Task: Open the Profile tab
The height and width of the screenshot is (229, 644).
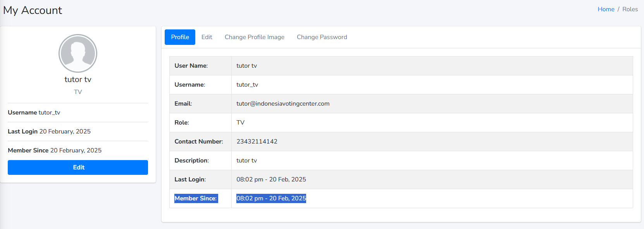Action: tap(180, 37)
